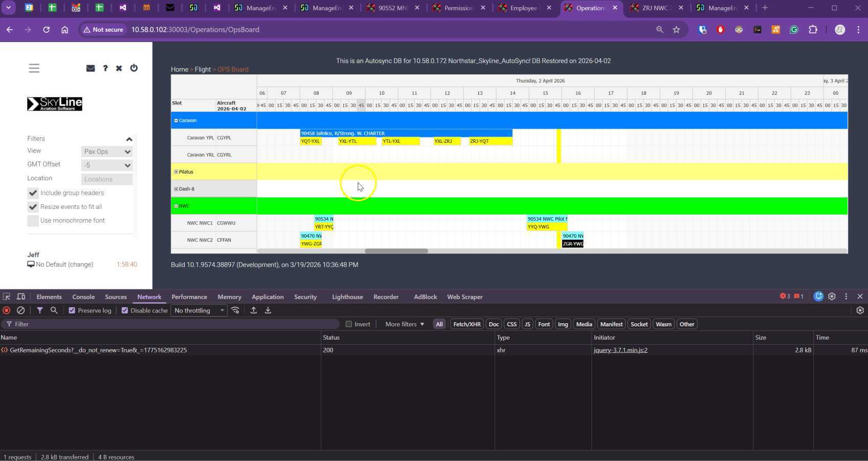Click the export HAR download icon
This screenshot has width=868, height=461.
[268, 310]
